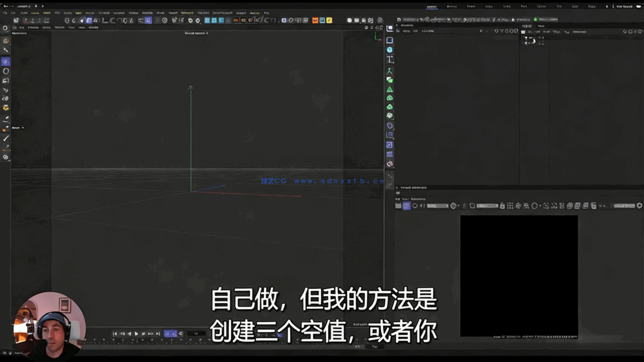
Task: Click the joint figure icon below Text
Action: coord(390,70)
